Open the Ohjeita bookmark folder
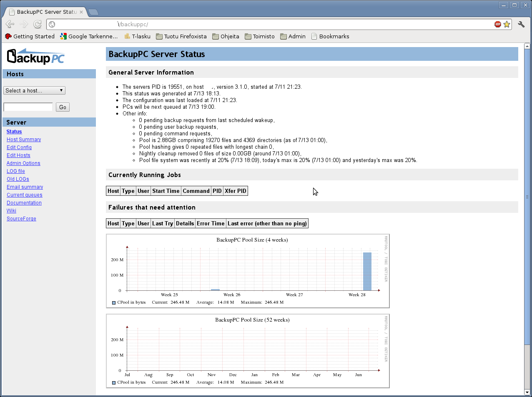The image size is (532, 397). [x=226, y=36]
